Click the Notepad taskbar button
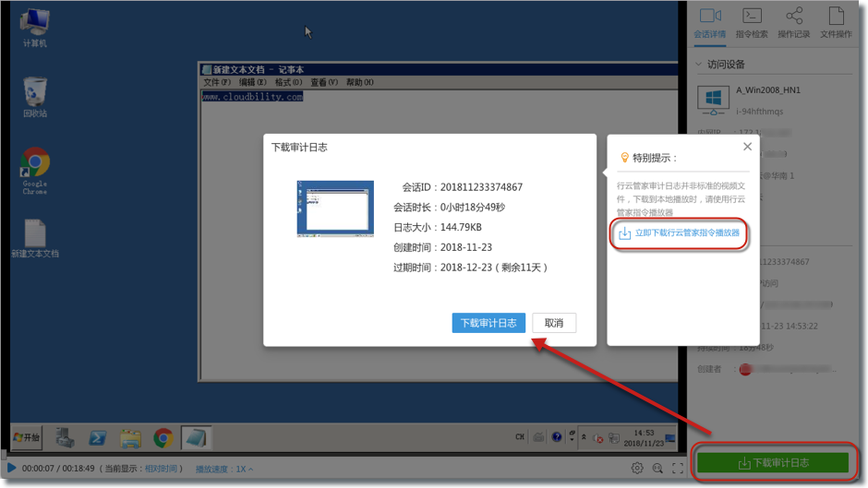Screen dimensions: 868x488 (196, 437)
